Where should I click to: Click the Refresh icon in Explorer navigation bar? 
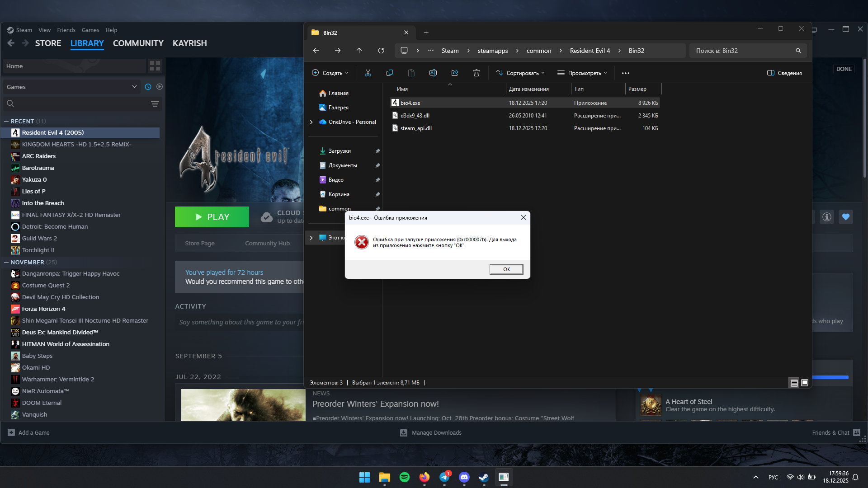pos(381,51)
